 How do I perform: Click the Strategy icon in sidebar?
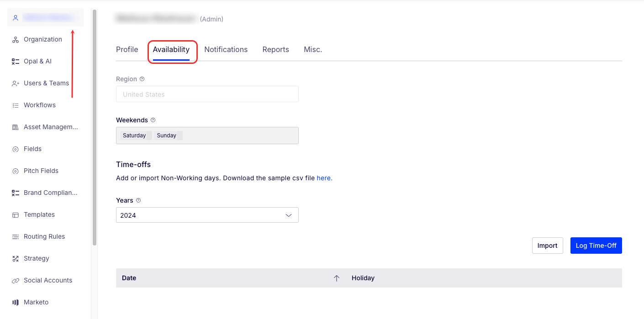point(16,259)
